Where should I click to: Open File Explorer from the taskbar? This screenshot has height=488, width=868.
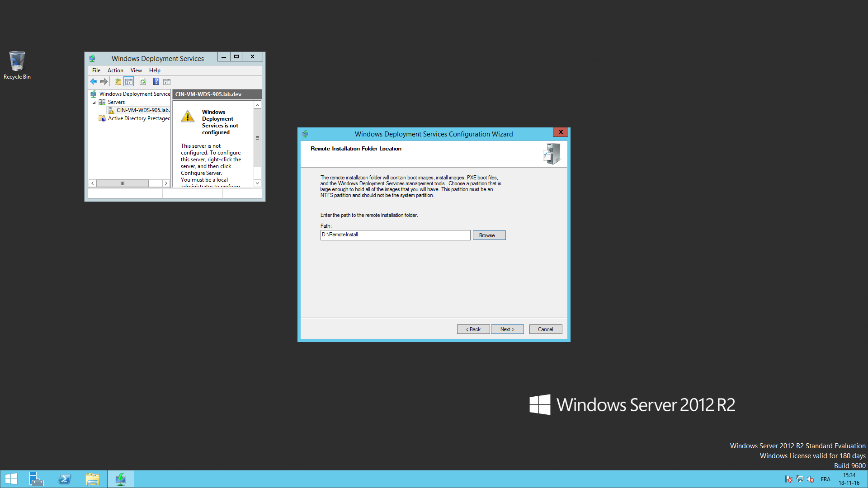tap(93, 479)
